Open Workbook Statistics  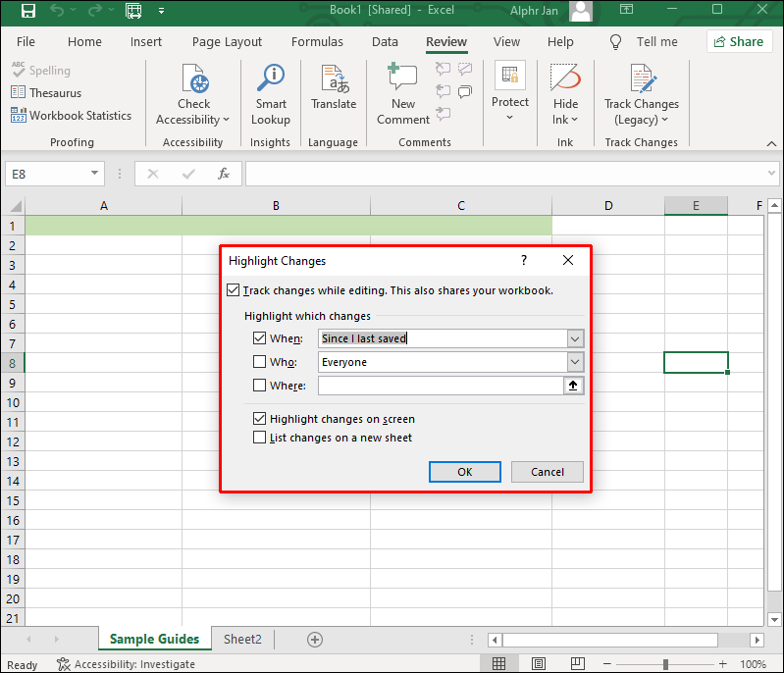[71, 116]
